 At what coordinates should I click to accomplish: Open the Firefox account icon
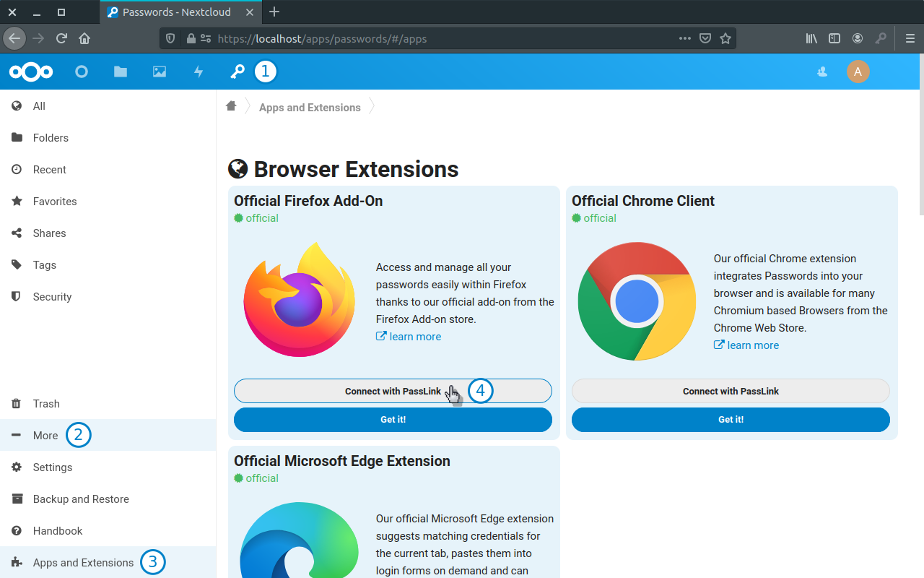[x=858, y=38]
